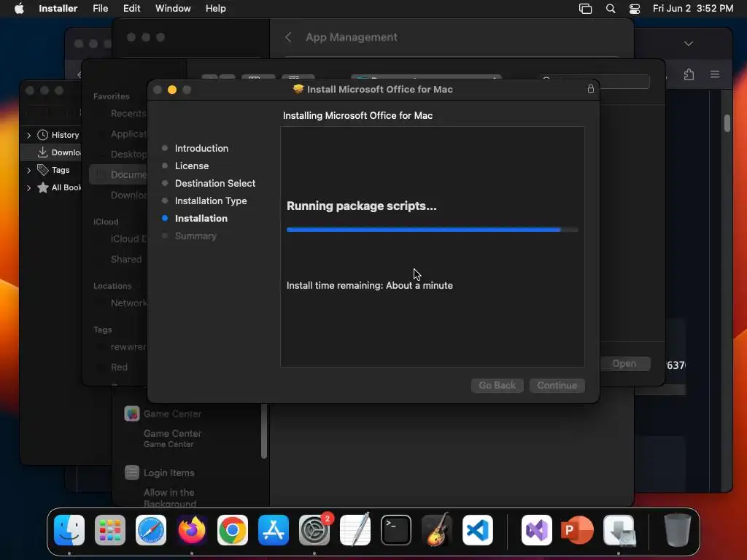The height and width of the screenshot is (560, 747).
Task: Click the installation progress bar
Action: click(x=432, y=230)
